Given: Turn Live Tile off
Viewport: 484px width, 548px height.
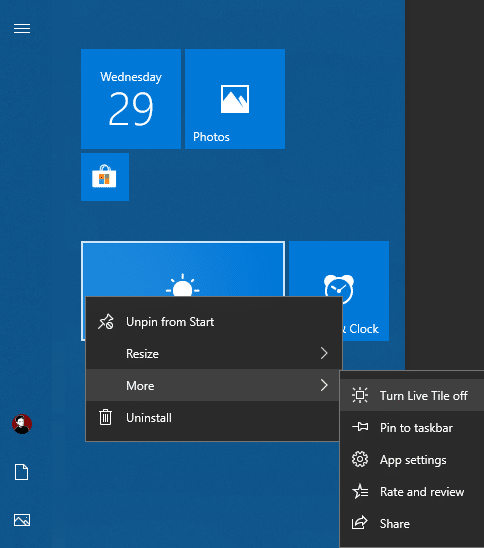Looking at the screenshot, I should coord(412,396).
